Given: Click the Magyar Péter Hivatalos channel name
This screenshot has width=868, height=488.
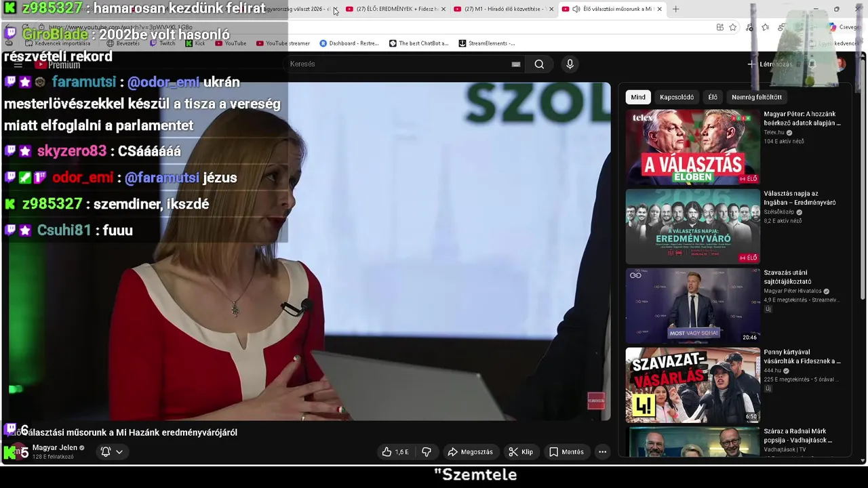Looking at the screenshot, I should [x=792, y=291].
